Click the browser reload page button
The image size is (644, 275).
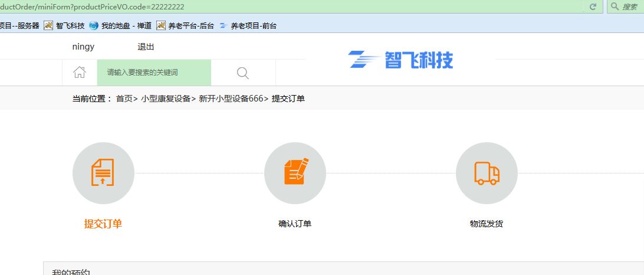click(x=593, y=6)
